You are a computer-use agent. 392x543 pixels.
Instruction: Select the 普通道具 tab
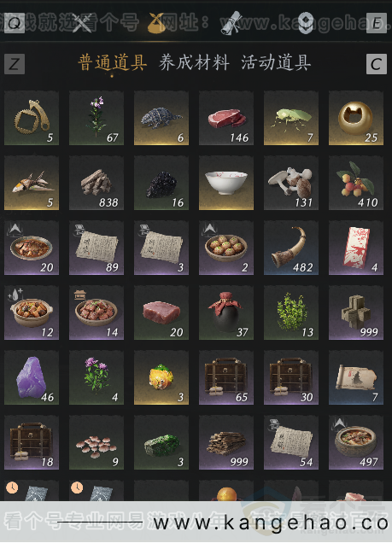tap(113, 63)
